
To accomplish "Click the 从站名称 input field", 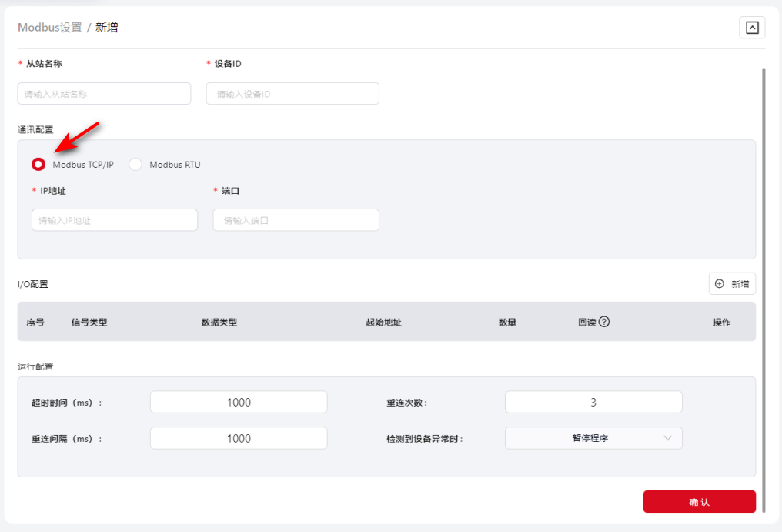I will coord(104,94).
